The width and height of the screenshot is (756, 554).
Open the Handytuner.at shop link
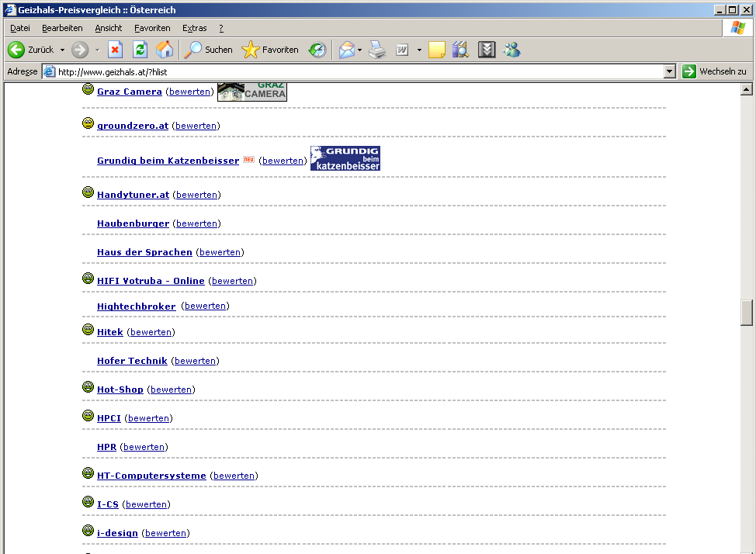(x=133, y=195)
